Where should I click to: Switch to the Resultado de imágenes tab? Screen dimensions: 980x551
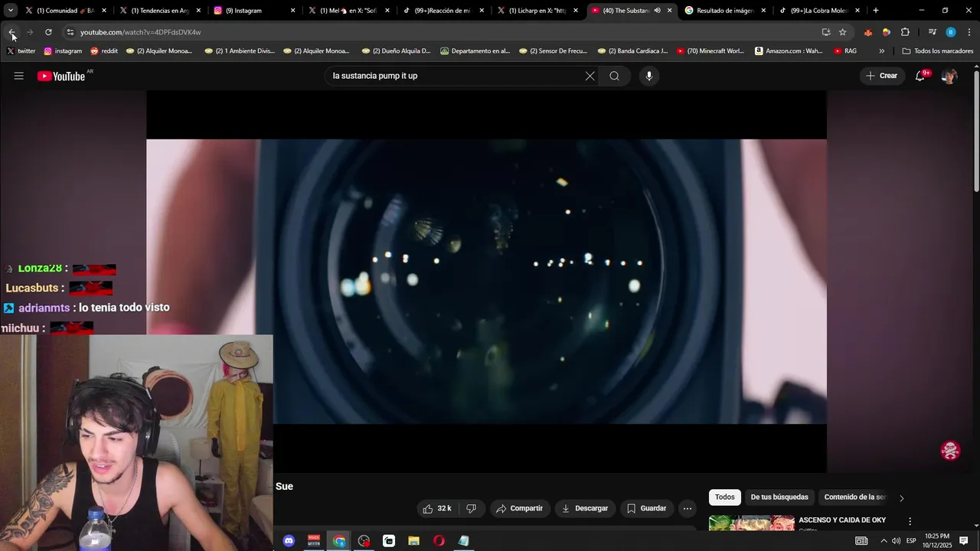point(725,11)
